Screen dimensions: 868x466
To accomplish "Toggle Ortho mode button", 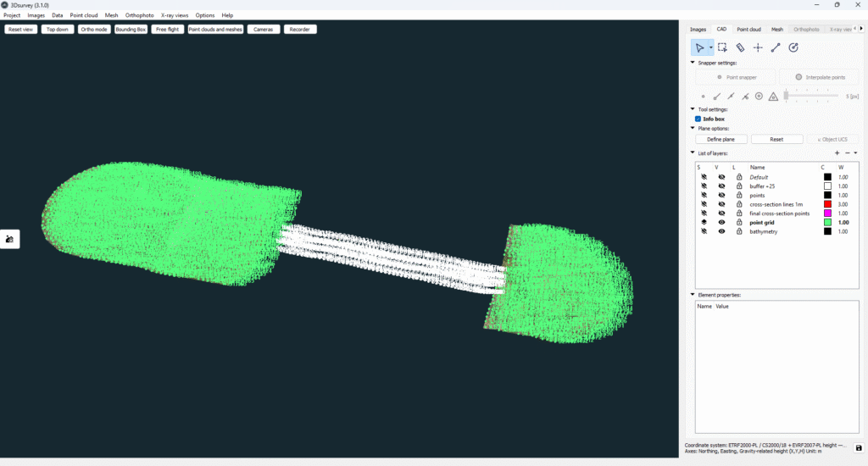I will pos(94,30).
